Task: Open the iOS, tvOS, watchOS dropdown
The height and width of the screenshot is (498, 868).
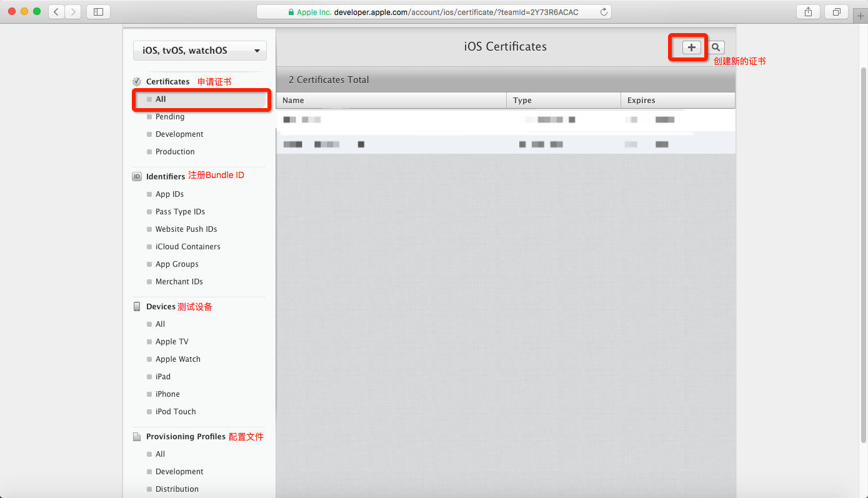Action: (x=200, y=51)
